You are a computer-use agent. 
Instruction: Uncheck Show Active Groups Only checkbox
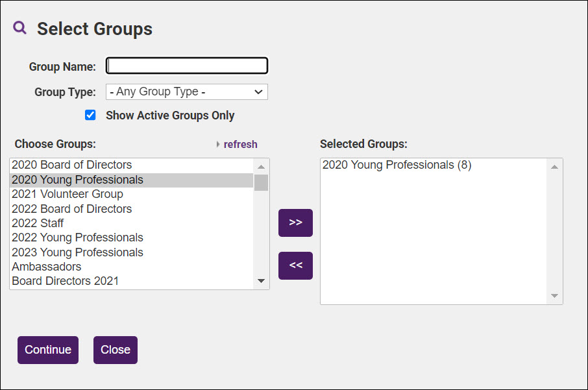point(91,115)
